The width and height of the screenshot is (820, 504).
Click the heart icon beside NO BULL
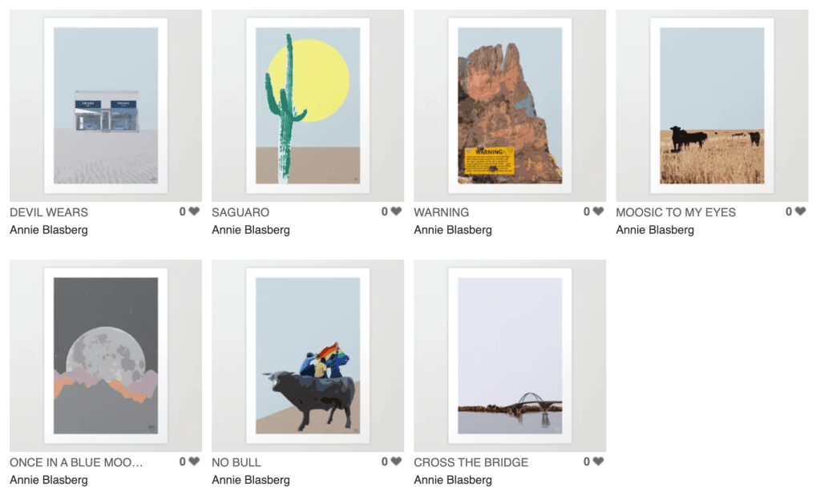[x=397, y=461]
